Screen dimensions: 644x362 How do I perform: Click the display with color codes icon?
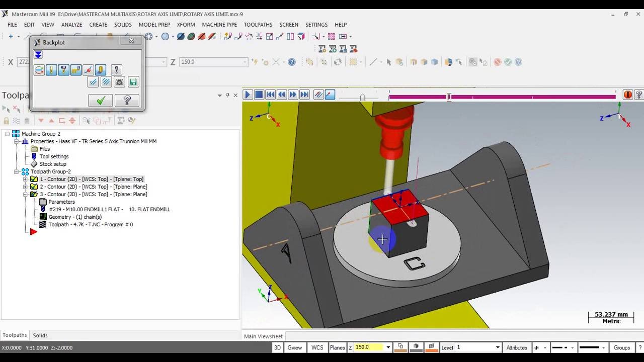point(39,70)
